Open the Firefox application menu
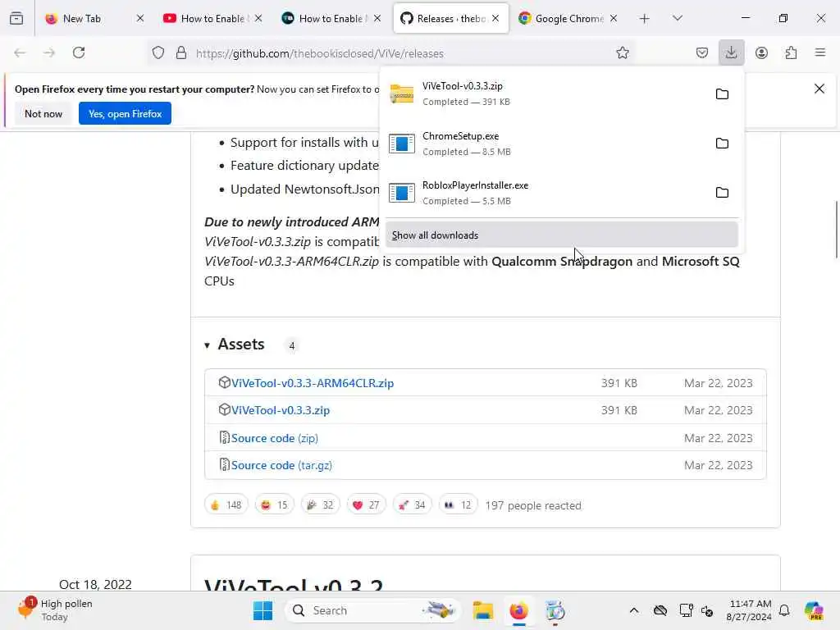The height and width of the screenshot is (630, 840). [x=820, y=52]
